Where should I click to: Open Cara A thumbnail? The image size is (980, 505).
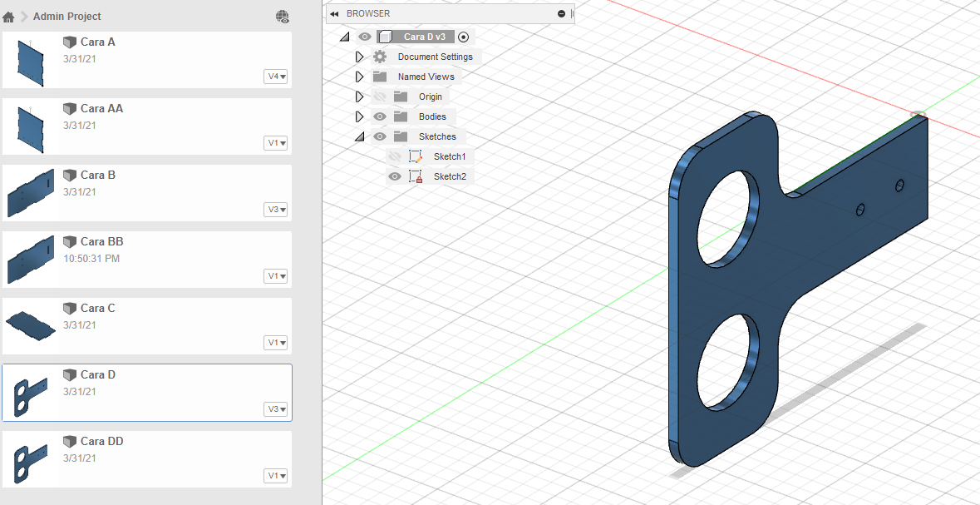click(31, 60)
